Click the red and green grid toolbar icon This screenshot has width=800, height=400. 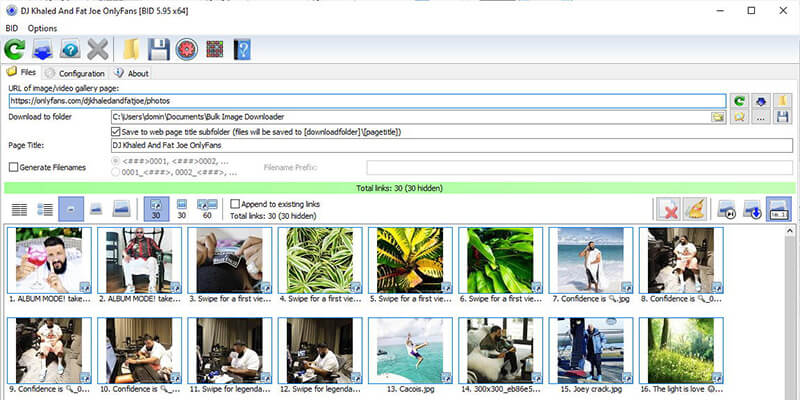pyautogui.click(x=215, y=49)
